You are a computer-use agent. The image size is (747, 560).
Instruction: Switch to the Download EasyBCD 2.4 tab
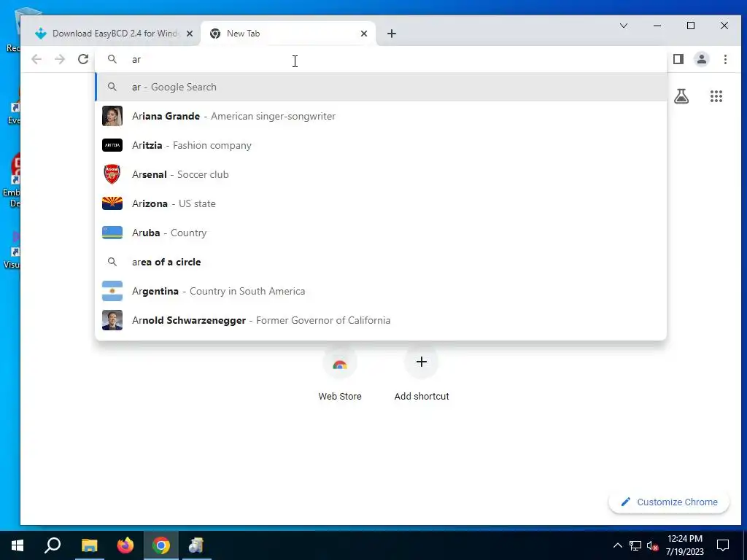113,34
